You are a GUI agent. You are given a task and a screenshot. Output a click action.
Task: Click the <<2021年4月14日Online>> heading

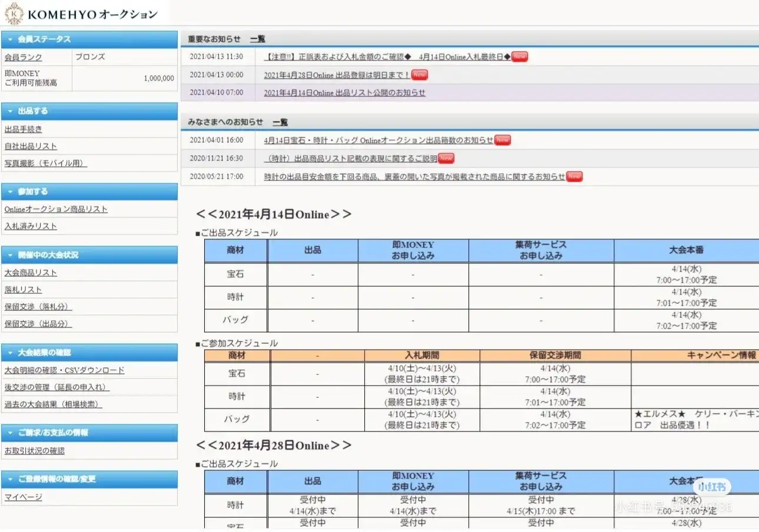274,214
